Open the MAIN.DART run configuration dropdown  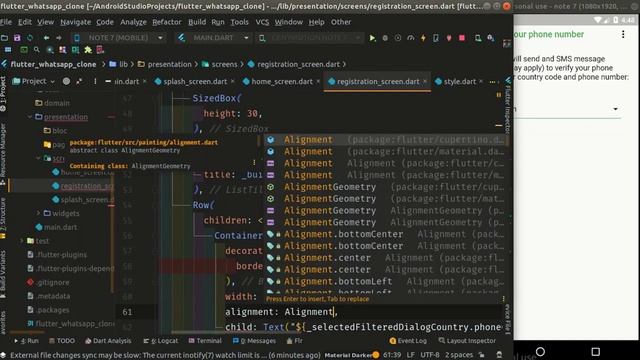point(213,38)
